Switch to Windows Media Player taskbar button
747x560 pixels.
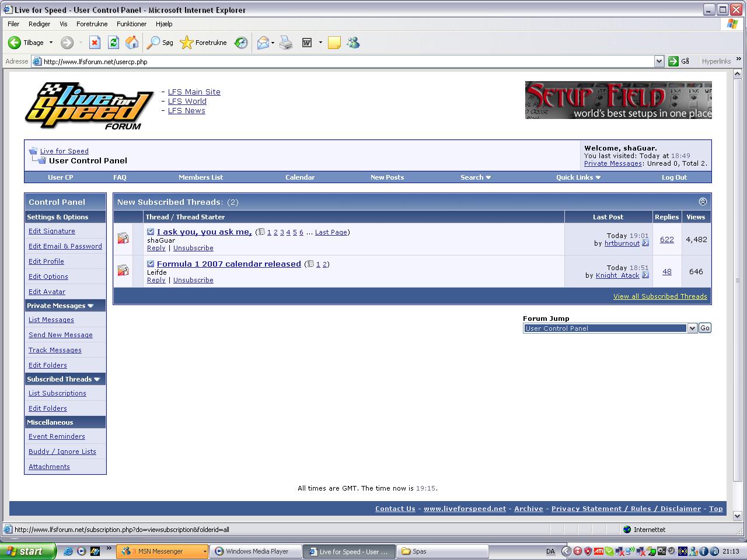[256, 551]
